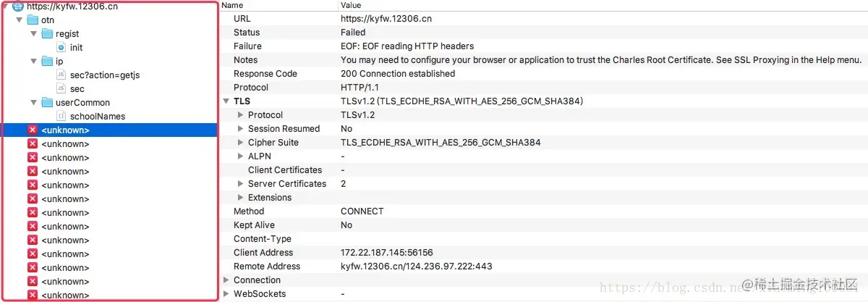Click the Method value CONNECT
Viewport: 868px width, 302px height.
(362, 211)
